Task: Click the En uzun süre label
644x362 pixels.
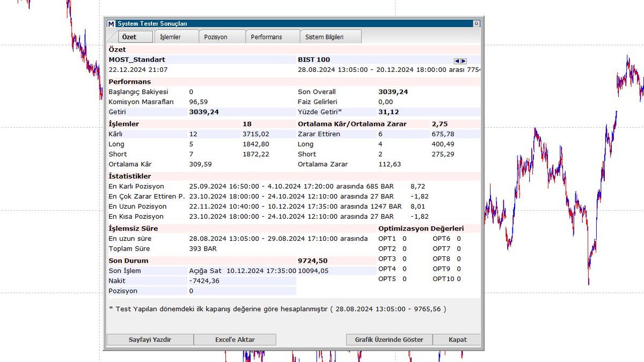Action: pos(130,239)
